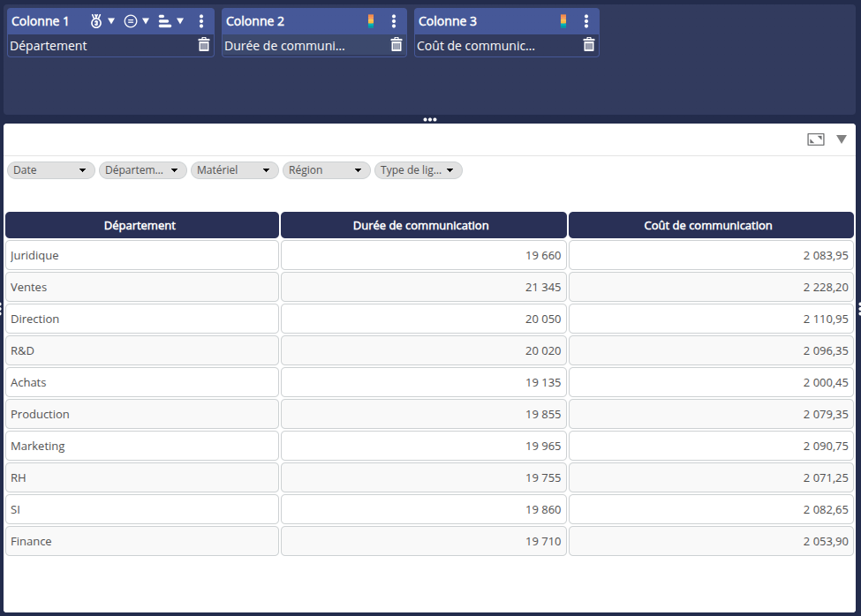Click the color gradient swatch in Colonne 2
This screenshot has height=616, width=861.
click(x=371, y=21)
